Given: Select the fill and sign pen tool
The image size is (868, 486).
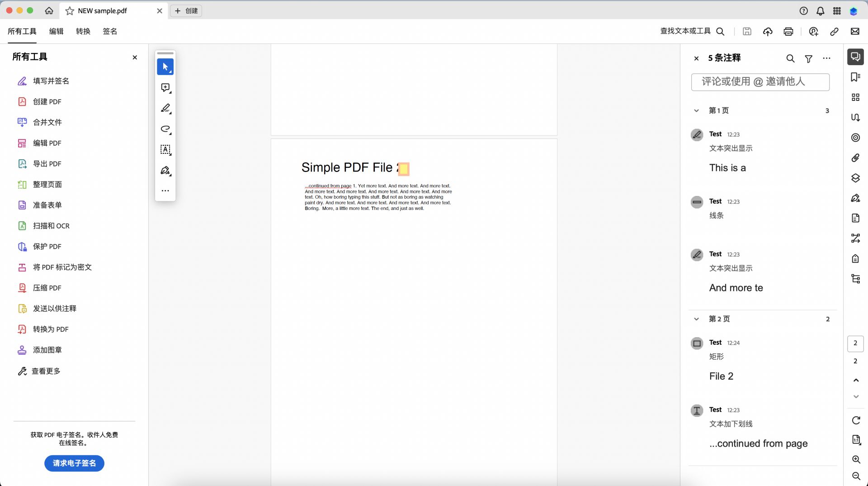Looking at the screenshot, I should coord(165,171).
